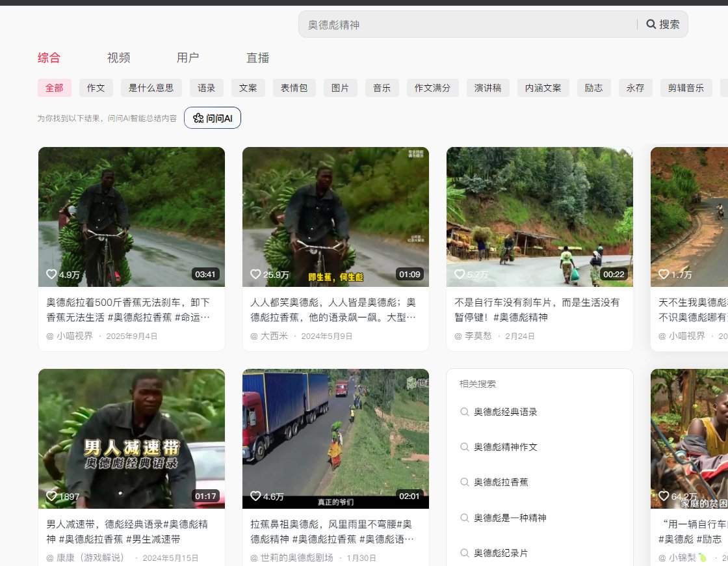The height and width of the screenshot is (566, 728).
Task: Click the magnifier search icon
Action: 651,24
